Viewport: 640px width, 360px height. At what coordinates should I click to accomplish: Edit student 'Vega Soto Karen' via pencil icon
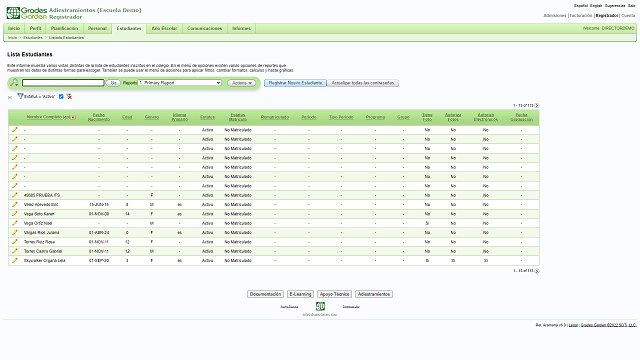(x=15, y=214)
